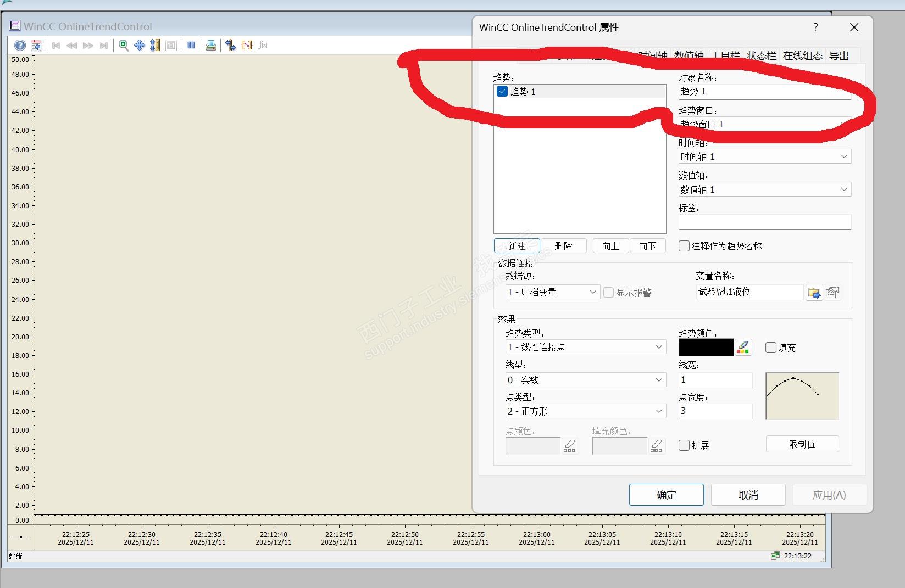905x588 pixels.
Task: Open the 趋势颜色 color picker icon
Action: 743,347
